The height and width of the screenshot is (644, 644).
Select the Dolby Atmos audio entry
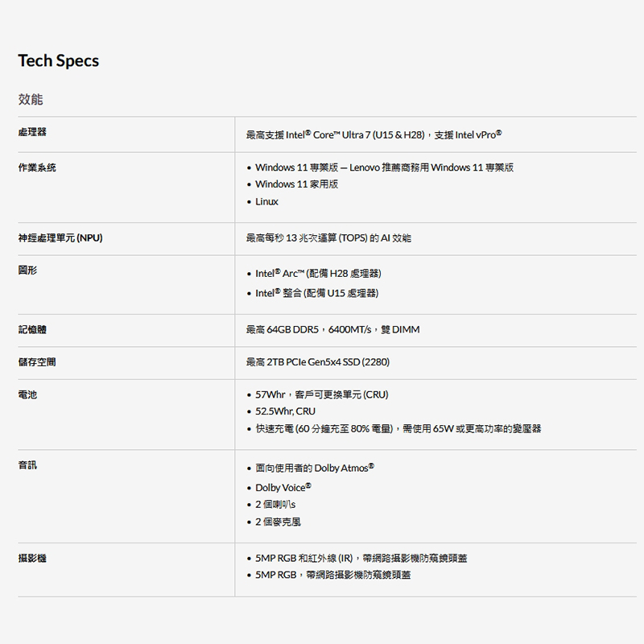[x=314, y=468]
